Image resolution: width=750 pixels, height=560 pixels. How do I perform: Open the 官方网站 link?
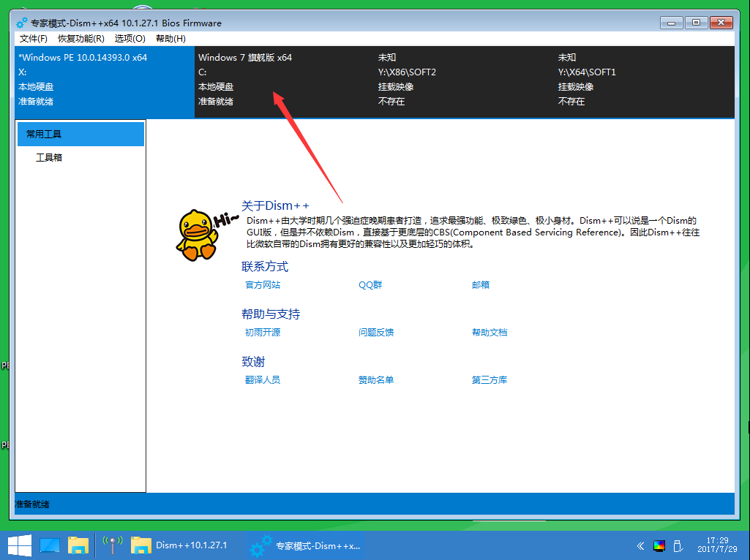point(263,285)
